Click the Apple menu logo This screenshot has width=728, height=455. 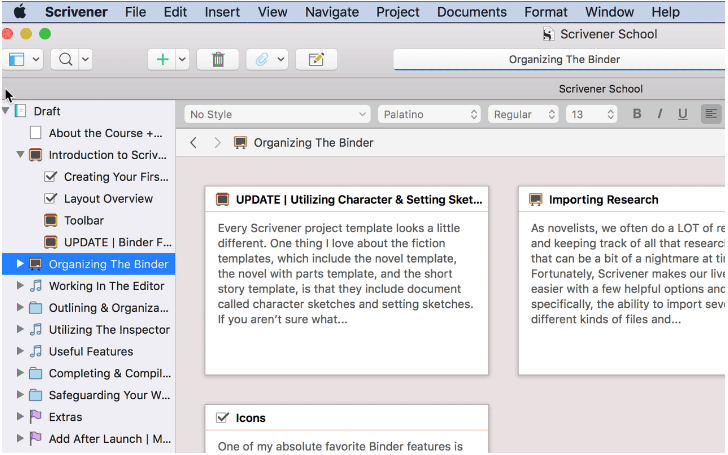[x=20, y=12]
